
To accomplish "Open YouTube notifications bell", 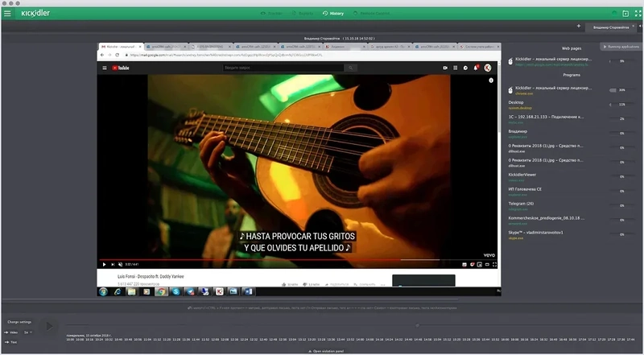I will click(476, 68).
